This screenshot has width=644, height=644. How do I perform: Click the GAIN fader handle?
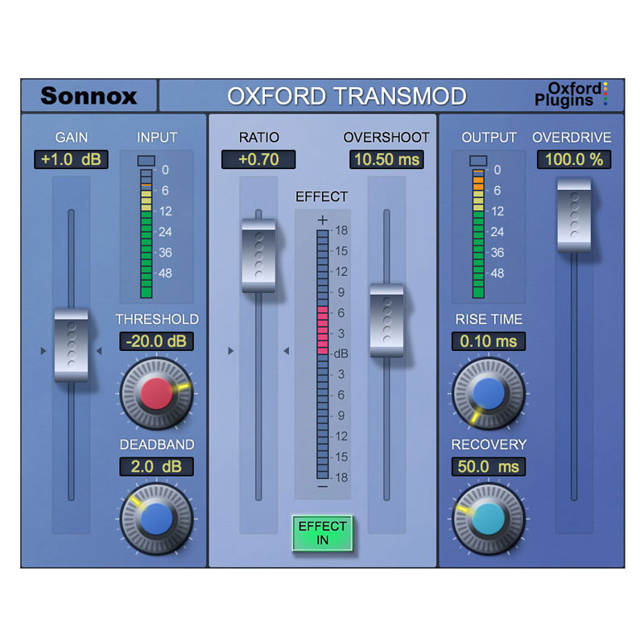[x=71, y=345]
